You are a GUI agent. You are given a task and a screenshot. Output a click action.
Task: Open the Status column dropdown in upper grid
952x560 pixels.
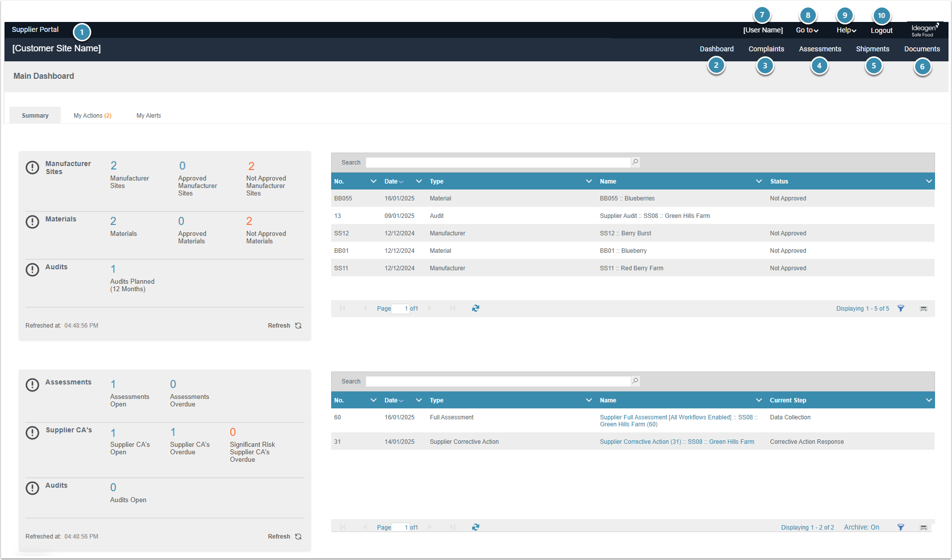point(929,182)
